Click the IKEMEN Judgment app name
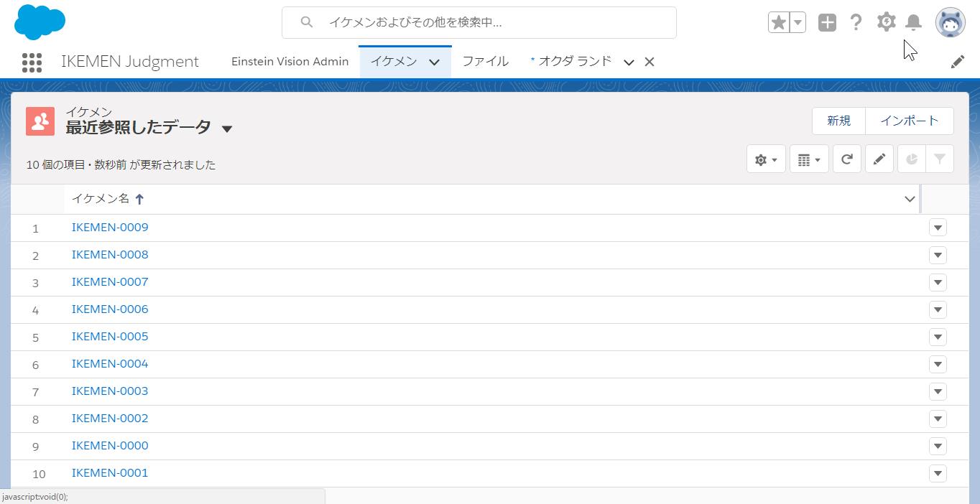980x504 pixels. 130,62
